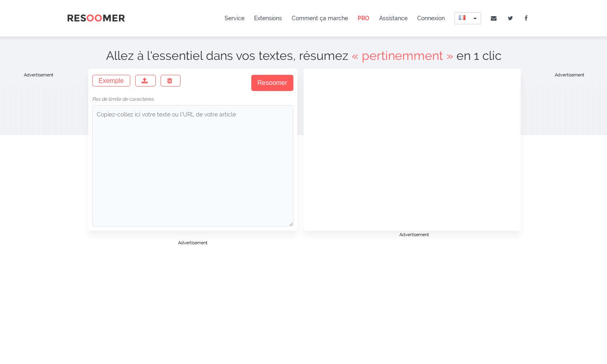Select the PRO menu link
Image resolution: width=607 pixels, height=364 pixels.
363,18
